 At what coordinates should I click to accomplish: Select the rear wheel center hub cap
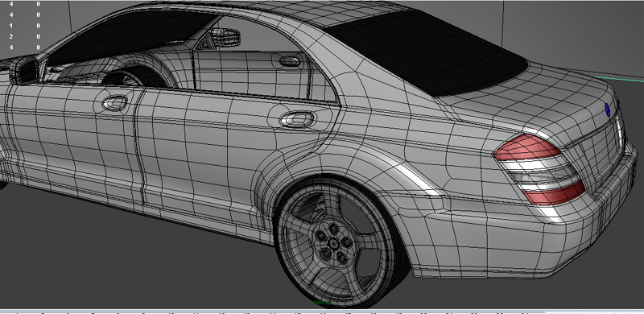click(333, 243)
